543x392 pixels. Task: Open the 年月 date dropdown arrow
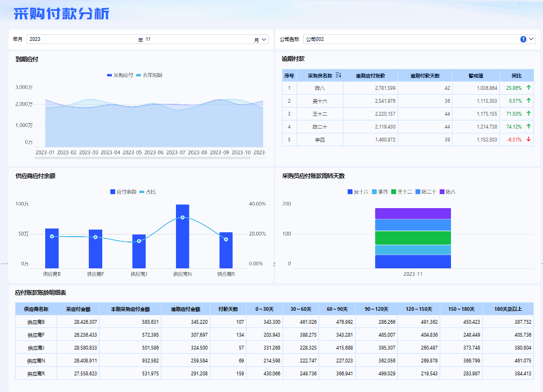click(264, 39)
